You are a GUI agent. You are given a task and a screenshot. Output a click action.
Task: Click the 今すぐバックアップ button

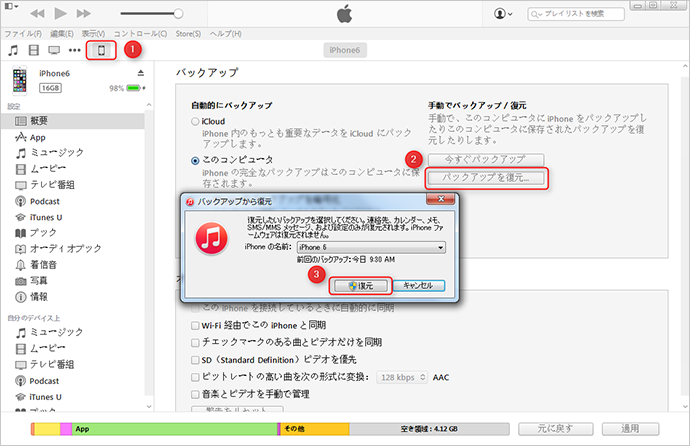(486, 159)
